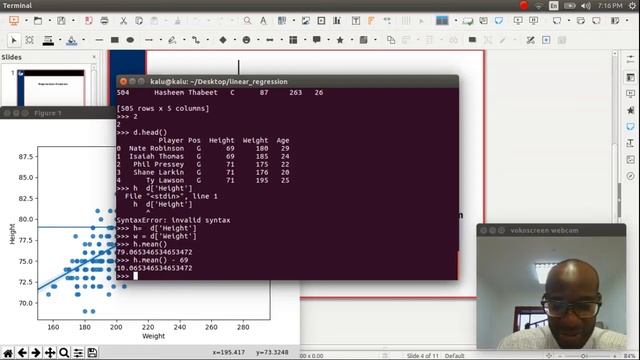Close the Slides panel with its X
The image size is (640, 360).
point(94,57)
